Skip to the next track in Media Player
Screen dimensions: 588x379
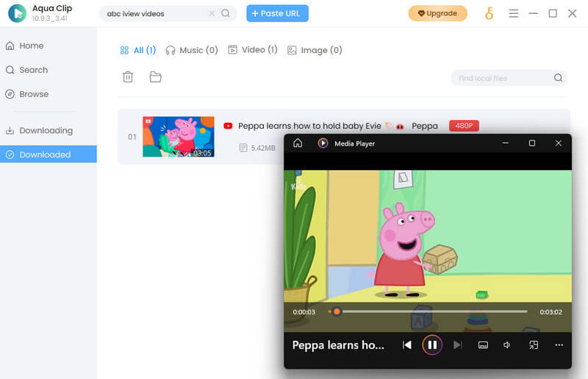(457, 345)
